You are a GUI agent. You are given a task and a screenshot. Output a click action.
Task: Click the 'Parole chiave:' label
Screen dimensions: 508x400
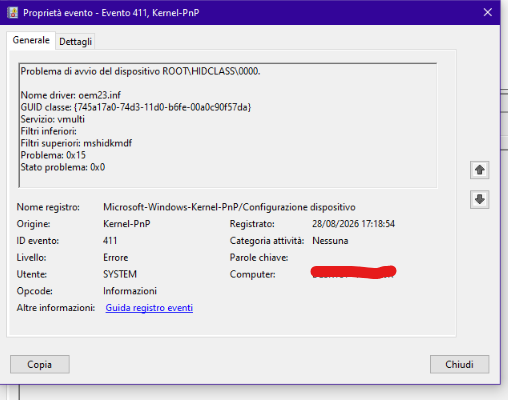point(259,257)
